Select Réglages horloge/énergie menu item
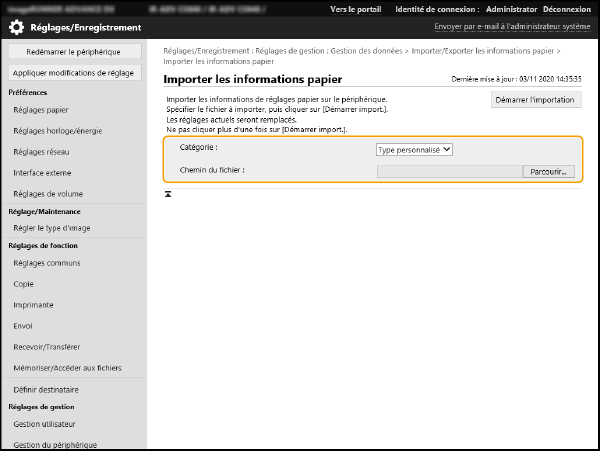600x451 pixels. pos(57,131)
